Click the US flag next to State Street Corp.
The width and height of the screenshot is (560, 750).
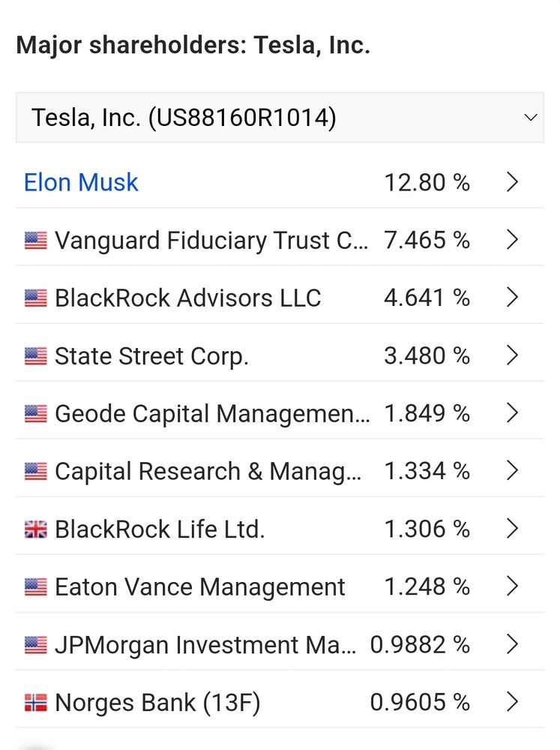coord(36,355)
